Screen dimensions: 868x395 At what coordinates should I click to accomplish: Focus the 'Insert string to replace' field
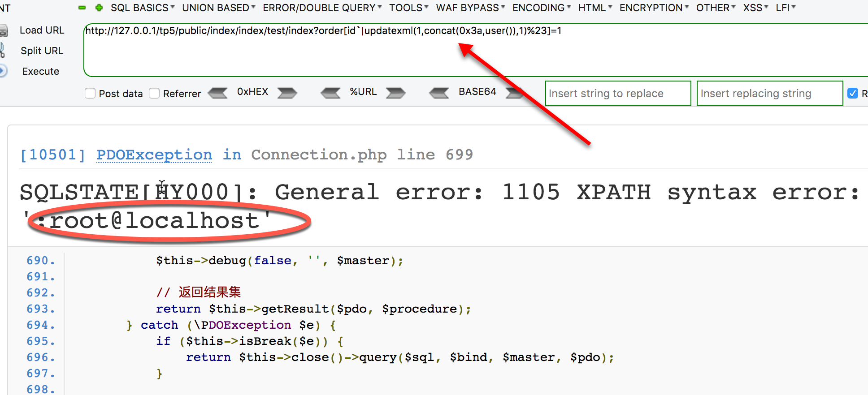click(x=617, y=93)
